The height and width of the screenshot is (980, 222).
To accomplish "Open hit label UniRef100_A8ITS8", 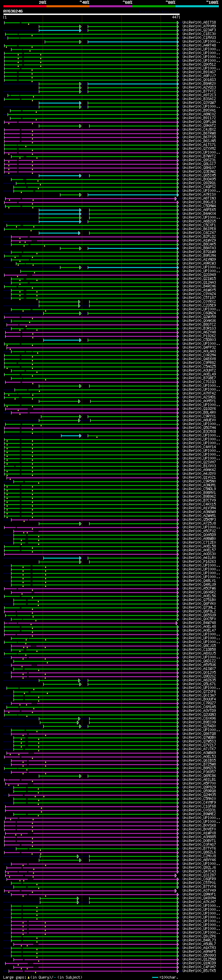I will (x=199, y=23).
